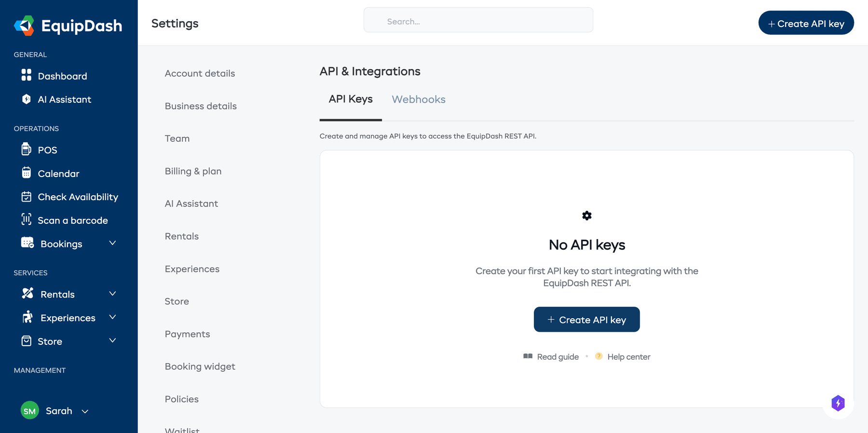Image resolution: width=868 pixels, height=433 pixels.
Task: Expand the Experiences sidebar chevron
Action: [112, 317]
